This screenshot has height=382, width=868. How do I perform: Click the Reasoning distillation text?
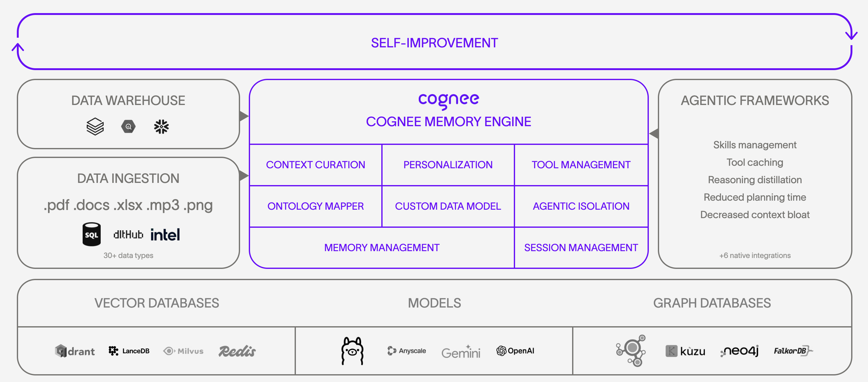755,179
